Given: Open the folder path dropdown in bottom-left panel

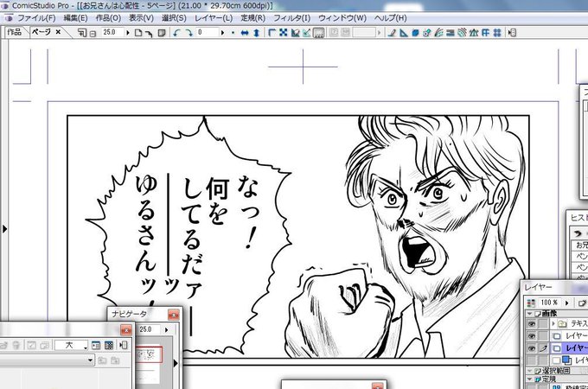Looking at the screenshot, I should pos(91,360).
